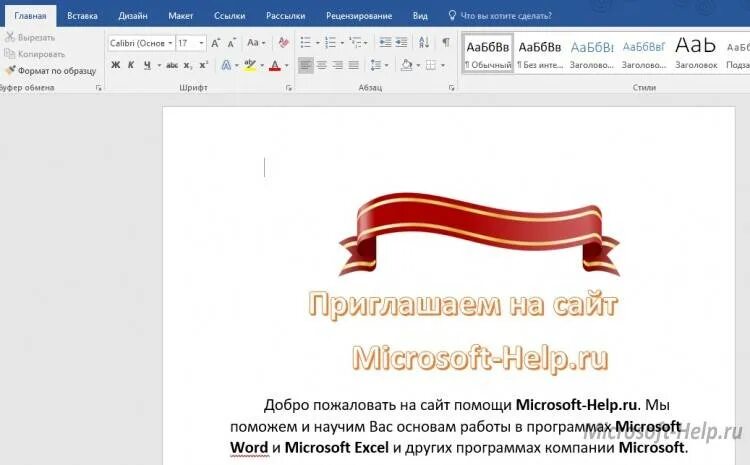750x465 pixels.
Task: Click the numbered list icon
Action: pyautogui.click(x=331, y=43)
